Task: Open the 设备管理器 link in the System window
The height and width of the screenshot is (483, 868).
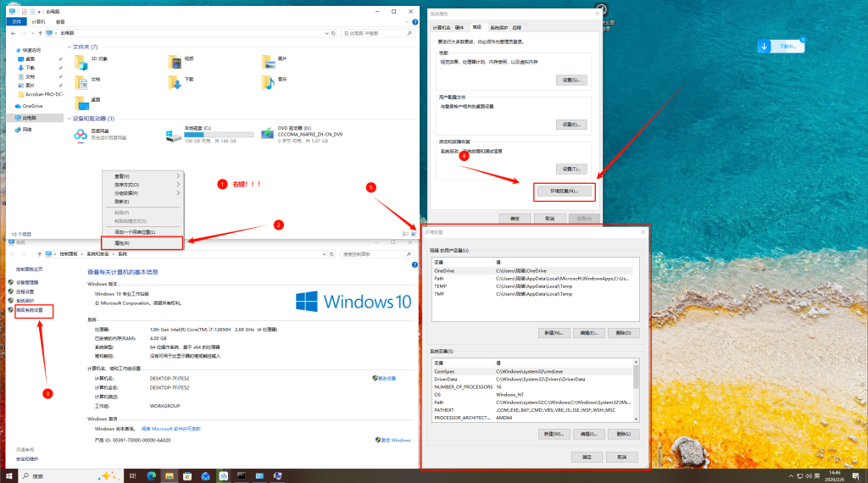Action: tap(27, 282)
